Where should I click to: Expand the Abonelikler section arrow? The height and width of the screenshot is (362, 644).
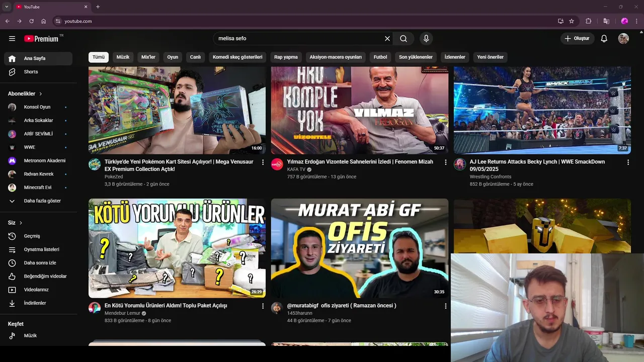click(x=41, y=94)
